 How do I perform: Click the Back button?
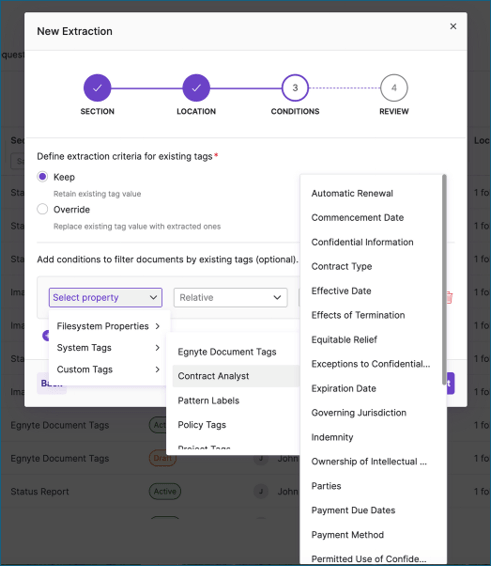coord(52,383)
